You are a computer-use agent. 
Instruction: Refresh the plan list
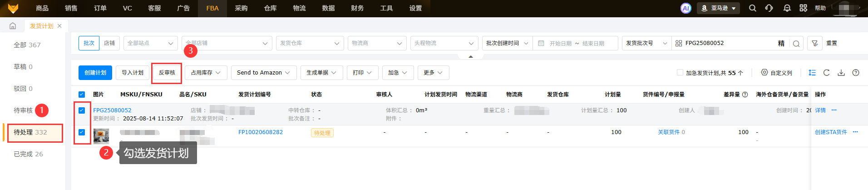click(827, 73)
